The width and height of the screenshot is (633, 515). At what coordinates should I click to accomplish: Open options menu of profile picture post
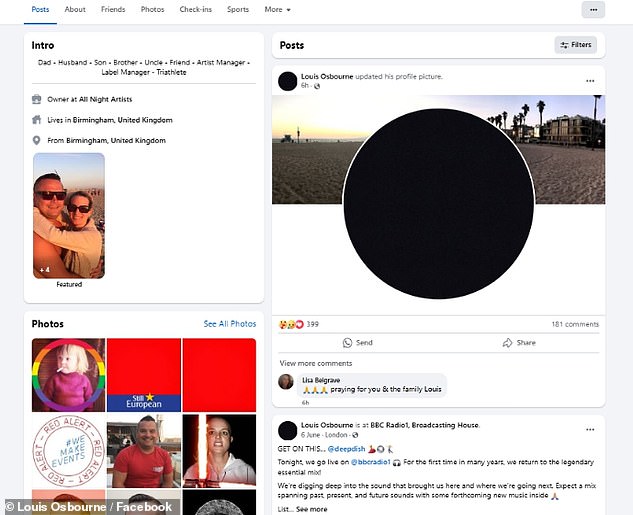[x=590, y=81]
